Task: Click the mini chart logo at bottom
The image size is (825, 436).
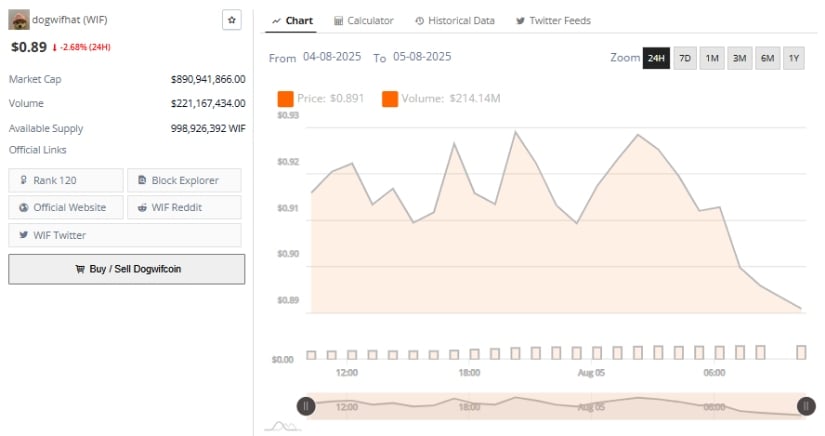Action: tap(283, 426)
